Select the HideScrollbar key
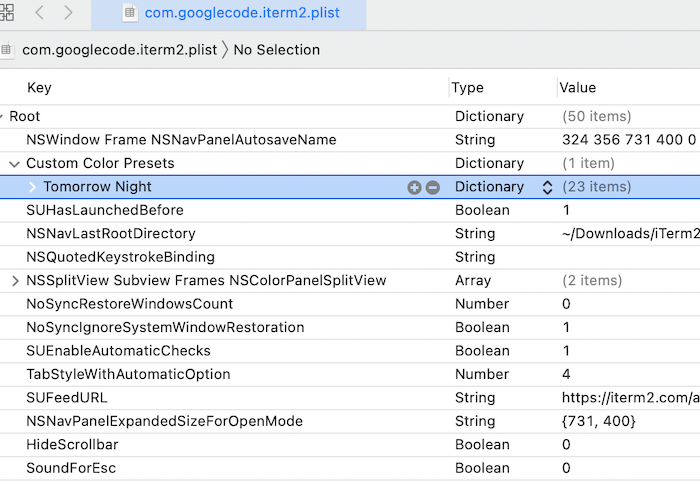The image size is (700, 482). pyautogui.click(x=72, y=445)
